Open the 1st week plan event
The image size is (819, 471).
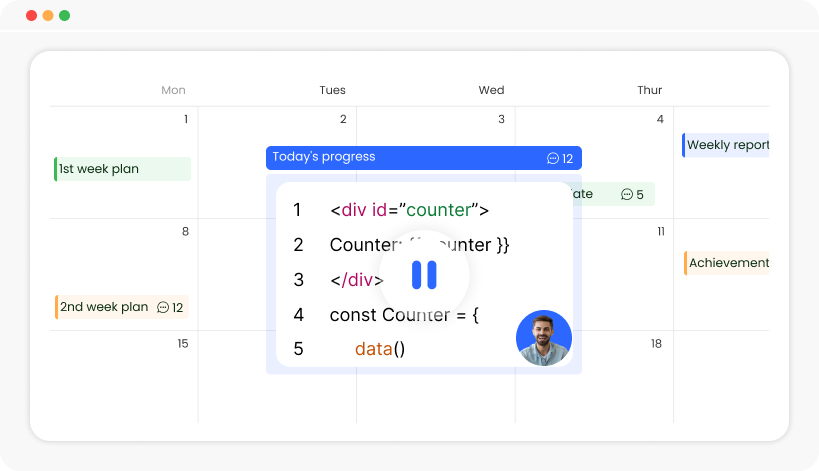[x=123, y=169]
